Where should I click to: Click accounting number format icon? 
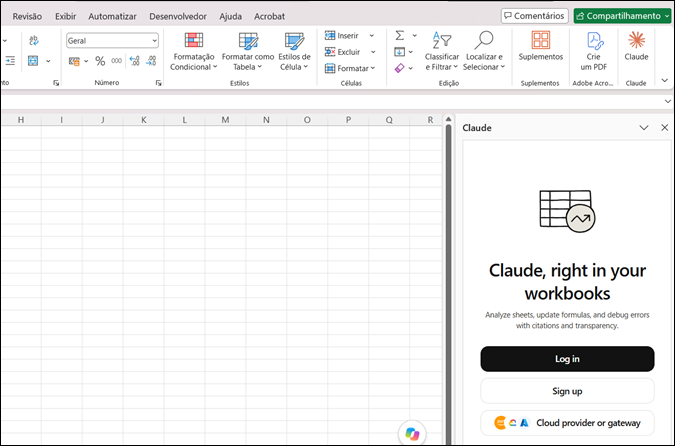click(74, 61)
